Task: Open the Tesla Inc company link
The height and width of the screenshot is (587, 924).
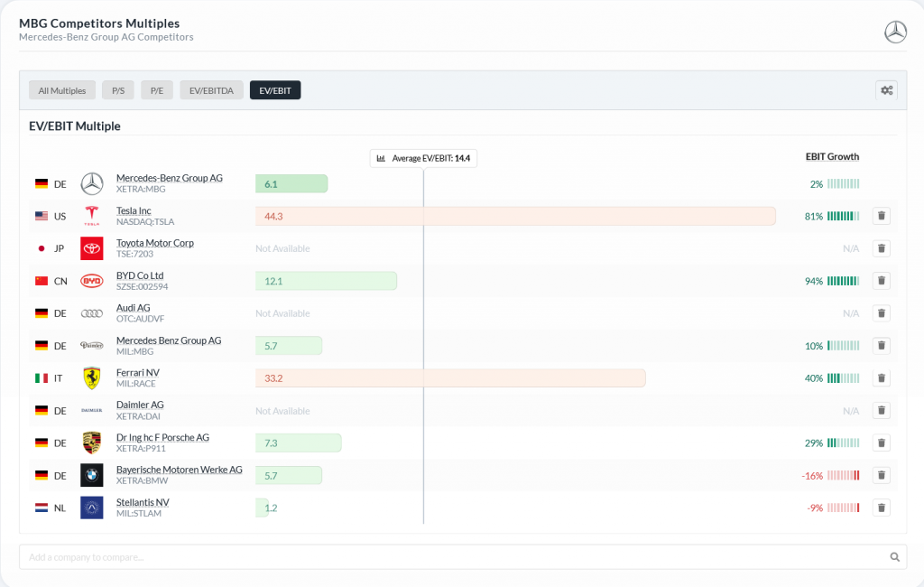Action: (134, 210)
